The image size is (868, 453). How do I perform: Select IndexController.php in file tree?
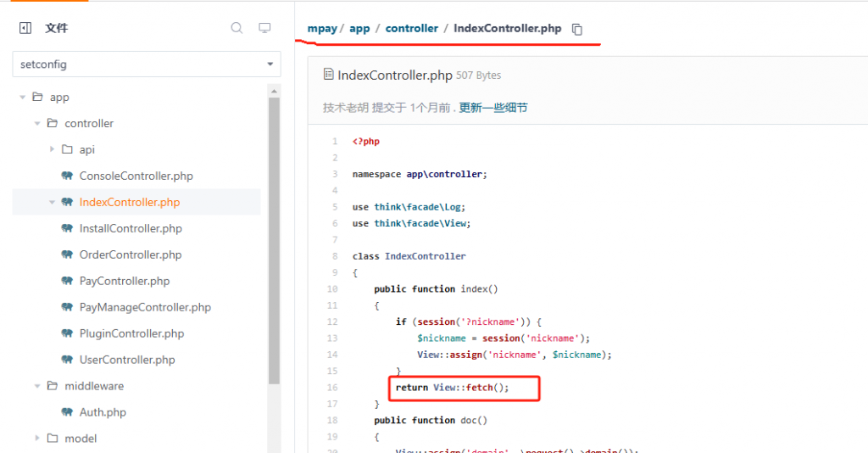click(x=130, y=202)
